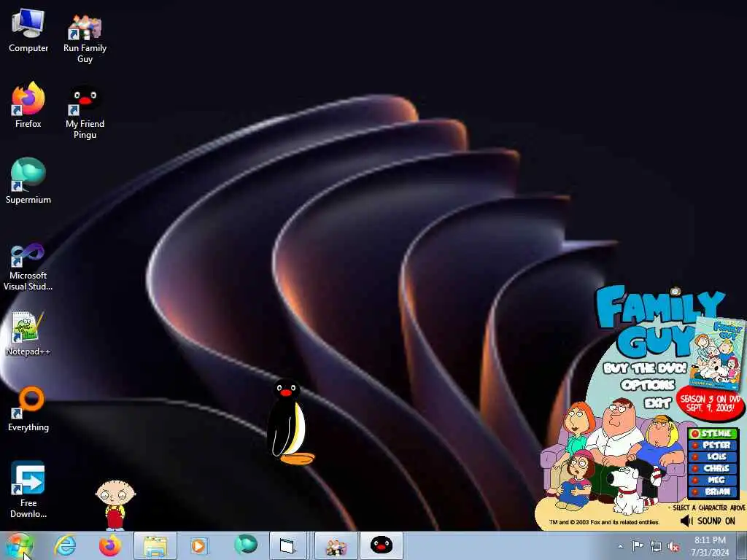Open network status tray icon
Screen dimensions: 747x560
click(656, 547)
